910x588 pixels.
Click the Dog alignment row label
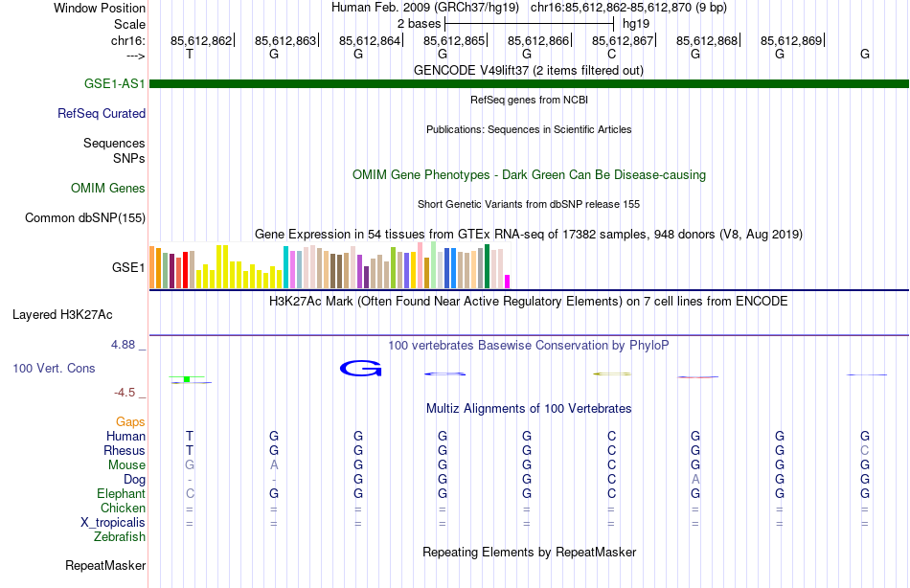click(135, 480)
